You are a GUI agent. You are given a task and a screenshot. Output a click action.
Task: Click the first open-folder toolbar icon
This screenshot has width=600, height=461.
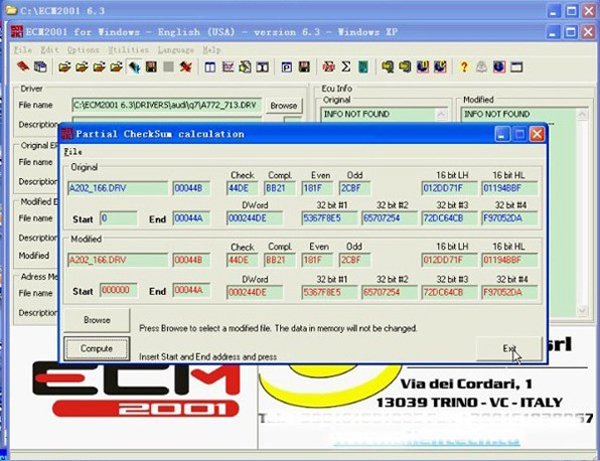64,67
